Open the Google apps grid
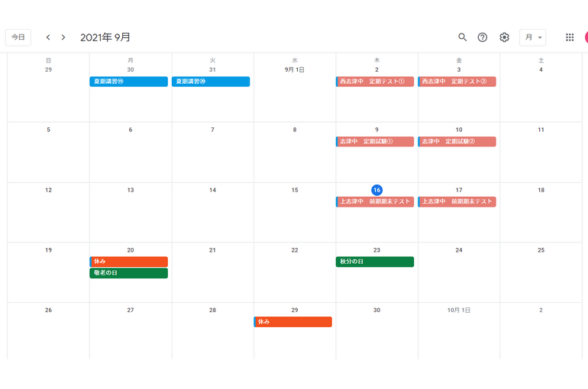Screen dimensions: 588x389 [x=570, y=37]
